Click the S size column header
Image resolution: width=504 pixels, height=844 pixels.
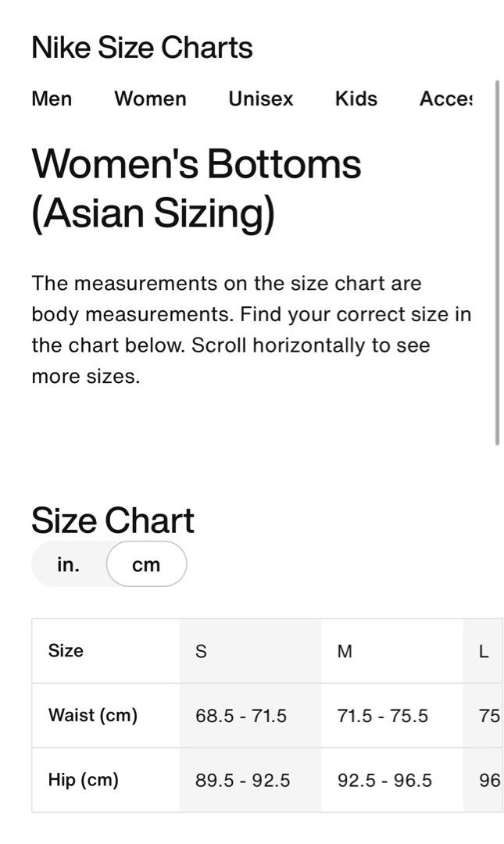click(250, 651)
